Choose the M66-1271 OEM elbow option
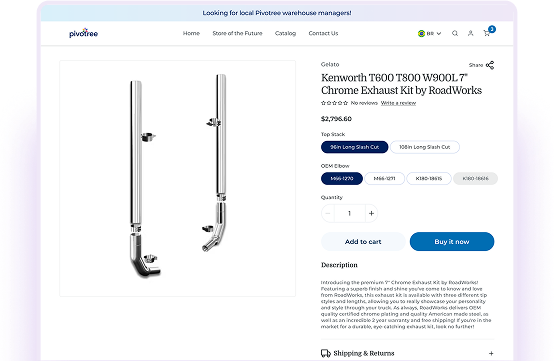 point(384,178)
